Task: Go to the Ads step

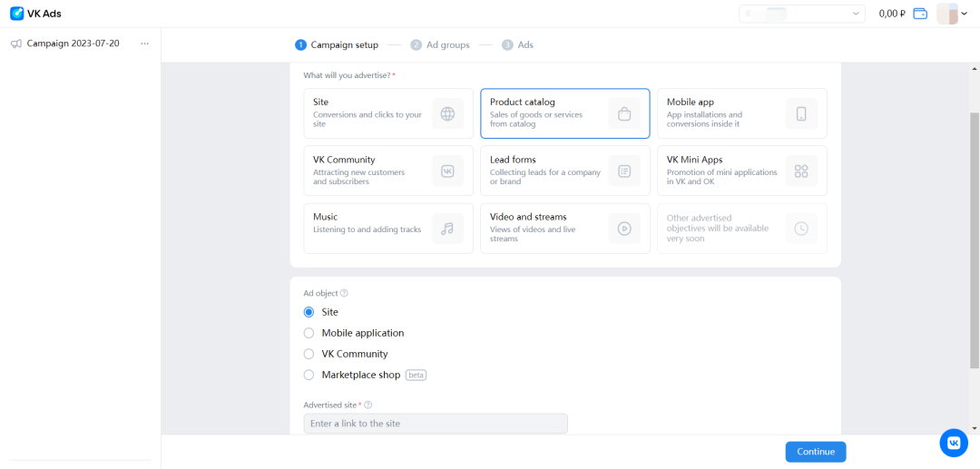Action: (517, 45)
